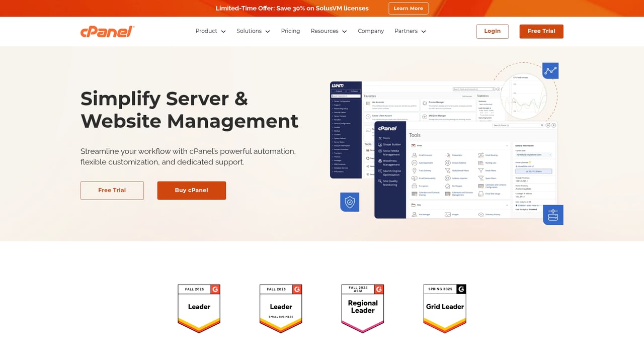Select the Pricing menu item
The width and height of the screenshot is (644, 362).
(x=290, y=31)
